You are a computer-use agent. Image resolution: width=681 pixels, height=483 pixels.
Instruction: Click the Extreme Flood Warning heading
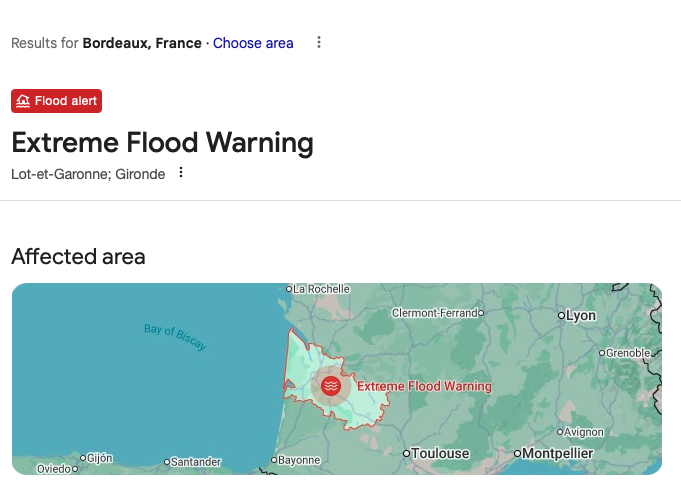(x=162, y=143)
